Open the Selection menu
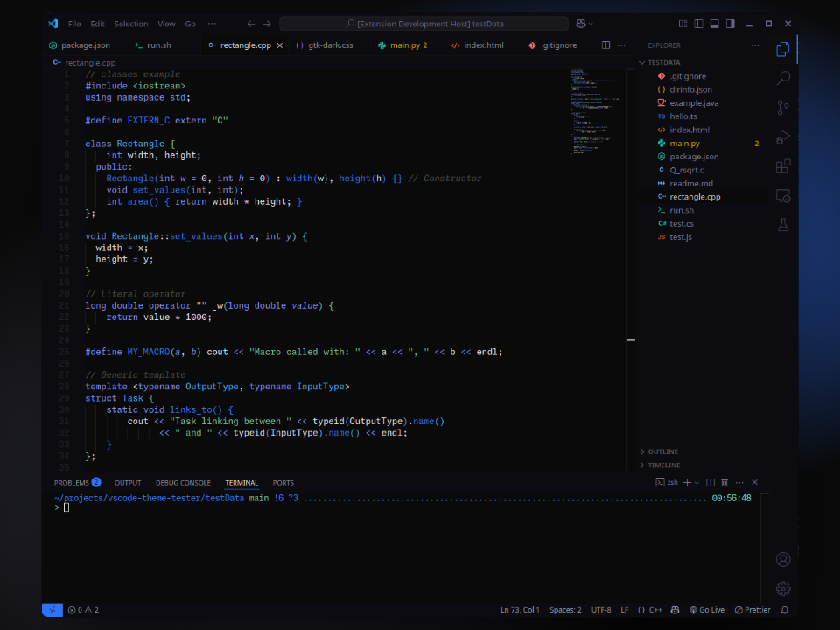Image resolution: width=840 pixels, height=630 pixels. pos(131,24)
